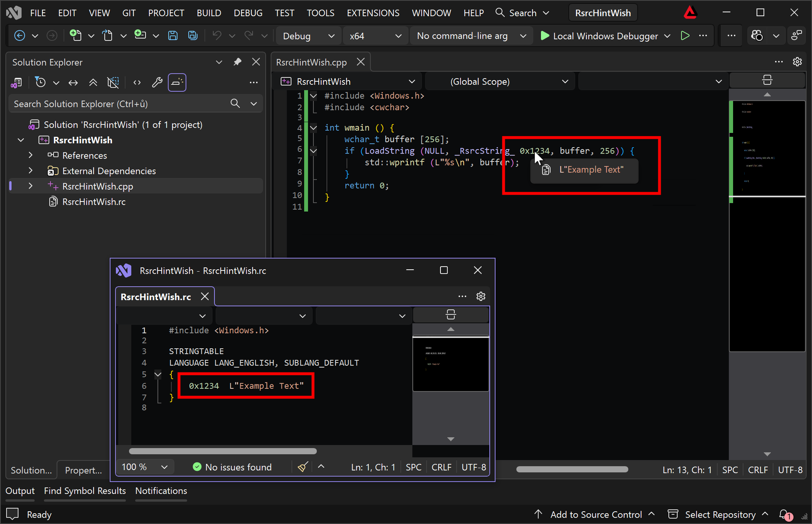
Task: Open the Debug configuration dropdown
Action: (x=308, y=36)
